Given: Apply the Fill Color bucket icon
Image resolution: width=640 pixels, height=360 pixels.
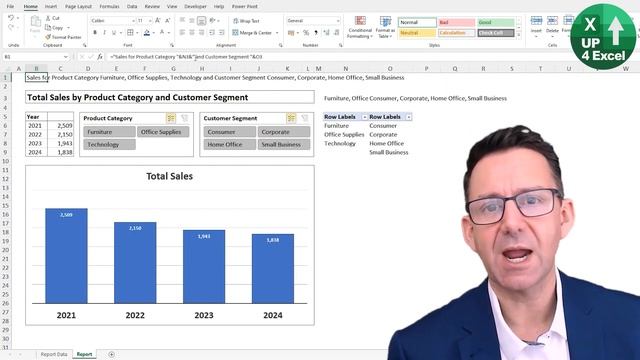Looking at the screenshot, I should tap(147, 33).
